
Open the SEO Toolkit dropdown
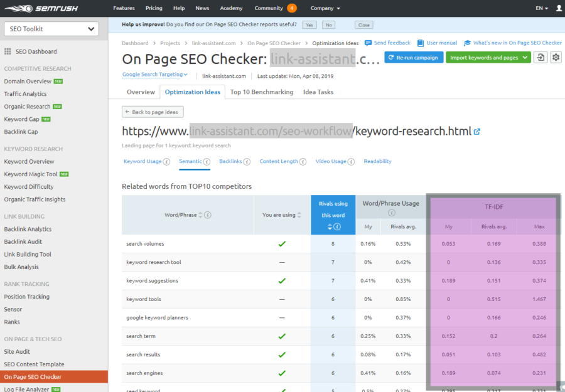point(51,29)
